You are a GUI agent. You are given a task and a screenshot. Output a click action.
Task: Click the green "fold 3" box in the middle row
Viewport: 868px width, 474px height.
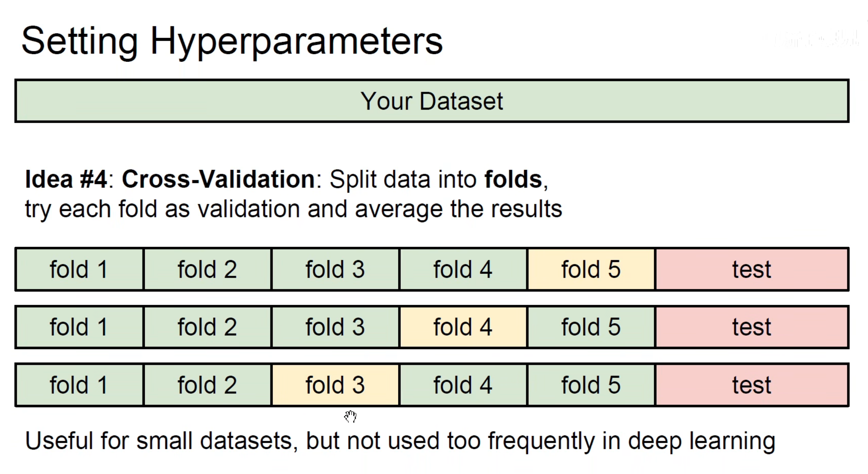[335, 327]
